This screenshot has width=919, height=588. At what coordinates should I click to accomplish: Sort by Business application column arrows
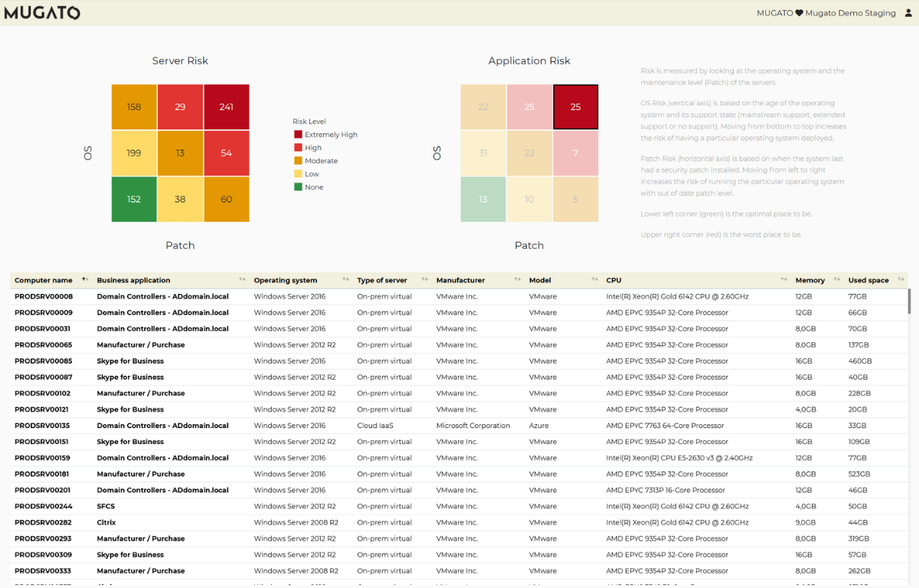(242, 279)
